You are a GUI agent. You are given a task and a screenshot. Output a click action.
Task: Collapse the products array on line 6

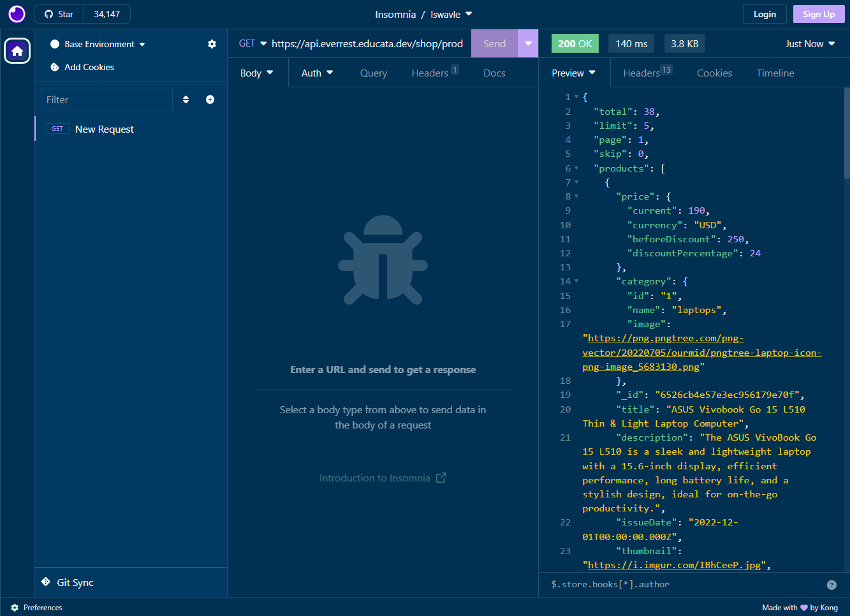576,168
